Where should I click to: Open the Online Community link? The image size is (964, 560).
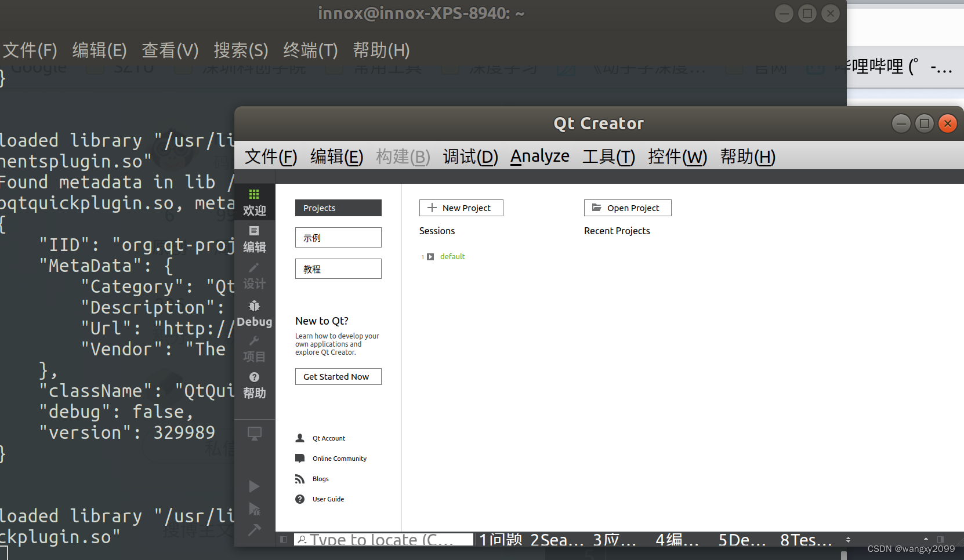click(339, 459)
